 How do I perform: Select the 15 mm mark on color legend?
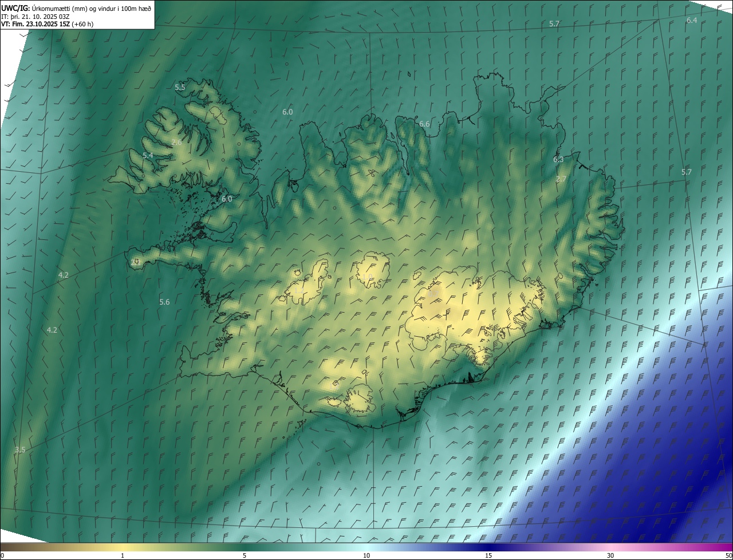[488, 555]
